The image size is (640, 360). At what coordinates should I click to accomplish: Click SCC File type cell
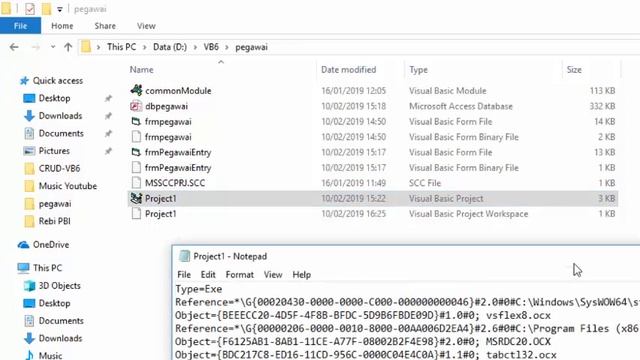tap(425, 183)
